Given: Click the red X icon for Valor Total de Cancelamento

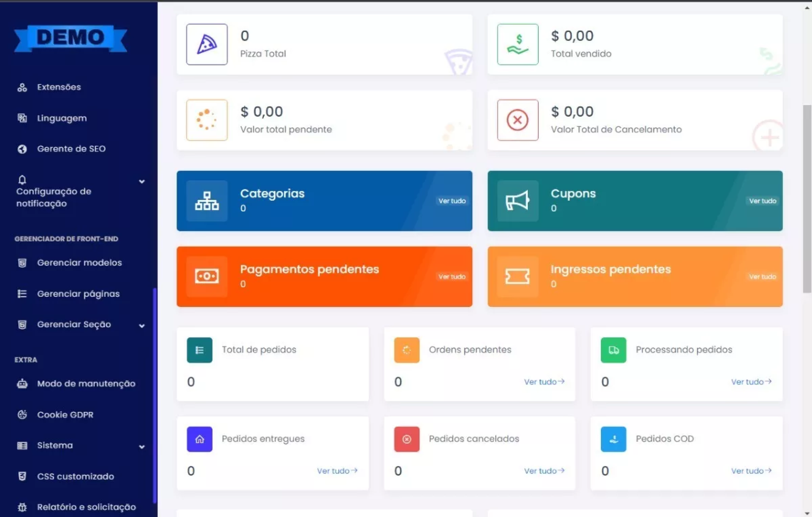Looking at the screenshot, I should coord(518,120).
